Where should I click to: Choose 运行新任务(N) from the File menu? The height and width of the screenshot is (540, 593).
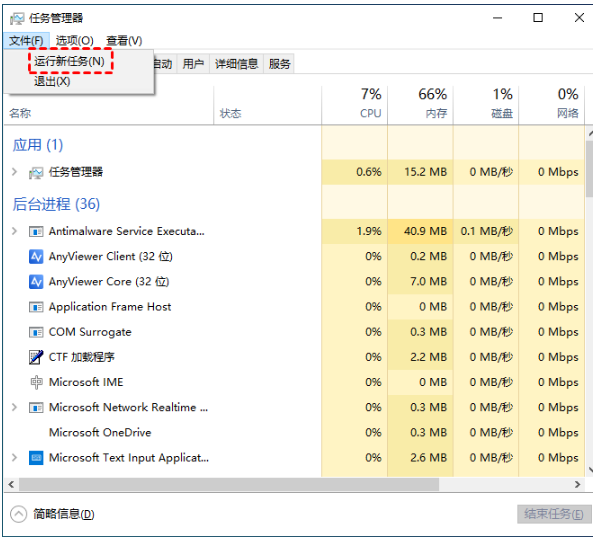point(69,61)
